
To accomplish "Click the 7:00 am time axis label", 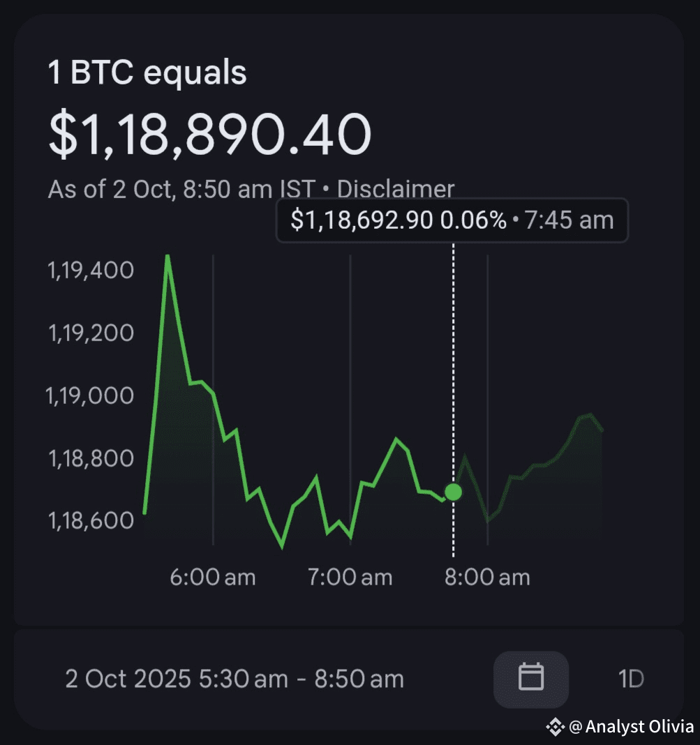I will (350, 578).
